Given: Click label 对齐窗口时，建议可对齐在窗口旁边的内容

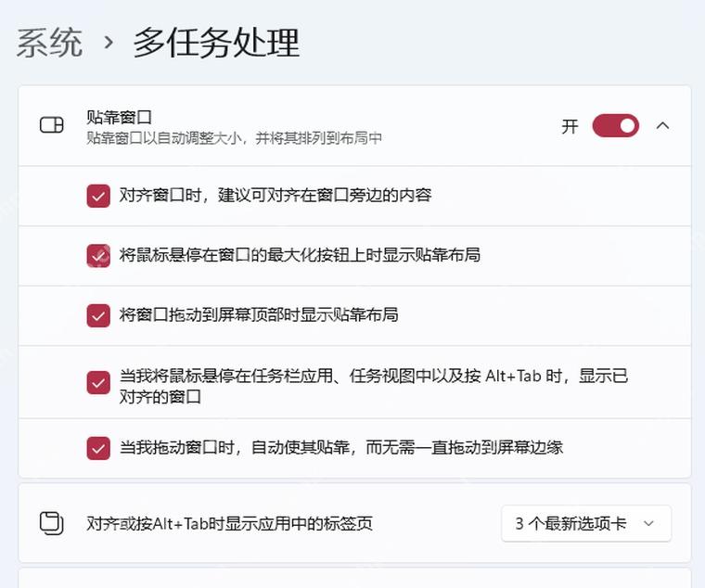Looking at the screenshot, I should (x=276, y=195).
